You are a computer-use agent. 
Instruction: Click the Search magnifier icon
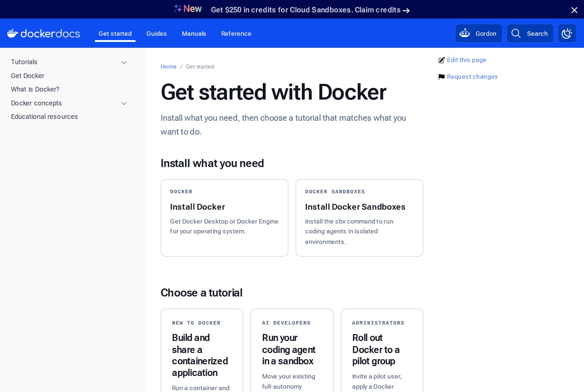pos(516,34)
